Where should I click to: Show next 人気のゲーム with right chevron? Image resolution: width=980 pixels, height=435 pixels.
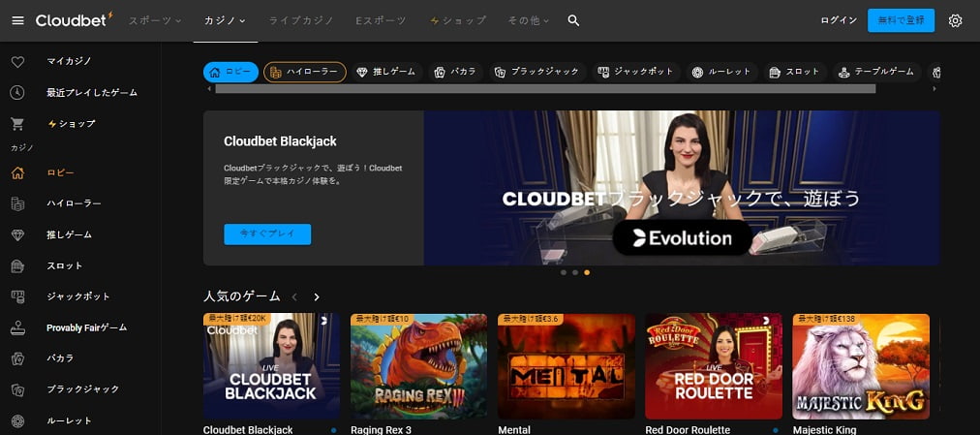[317, 296]
